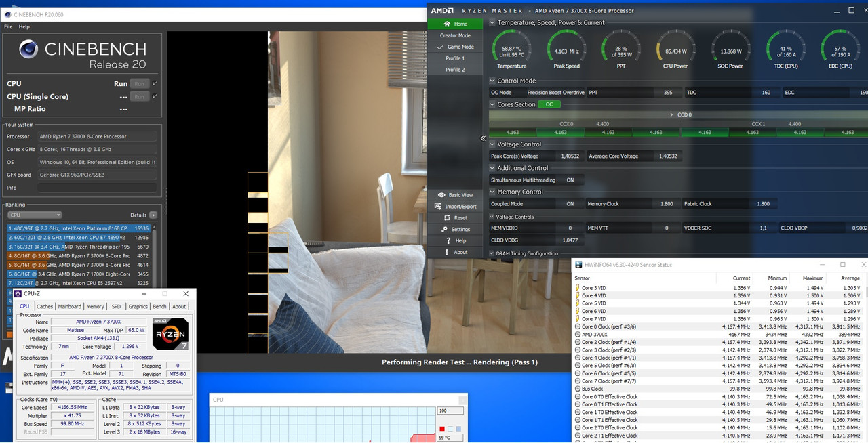Collapse the Voltage Controls subsection
Viewport: 868px width, 443px height.
492,217
